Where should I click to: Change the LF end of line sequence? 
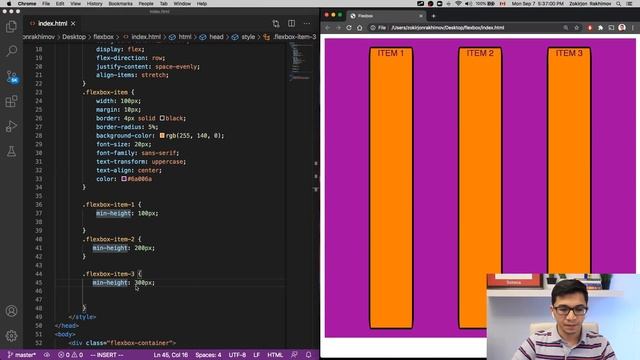[256, 355]
